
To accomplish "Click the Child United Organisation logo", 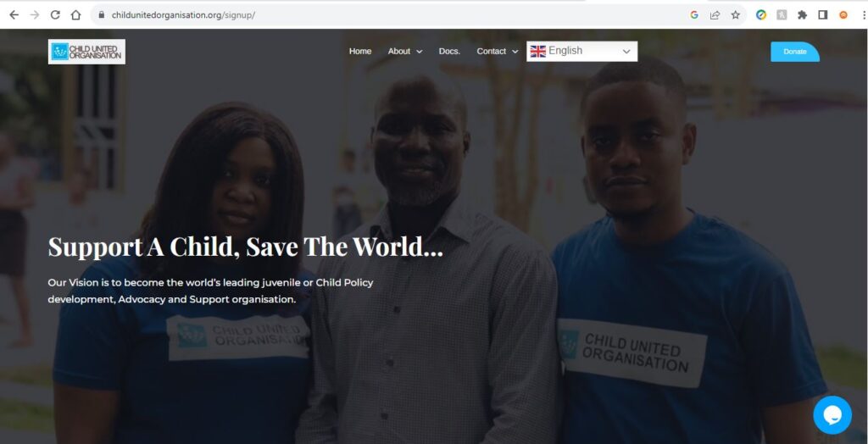I will [86, 52].
